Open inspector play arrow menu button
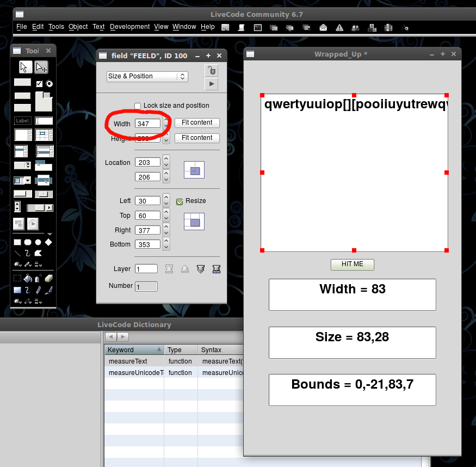The image size is (476, 467). click(212, 84)
